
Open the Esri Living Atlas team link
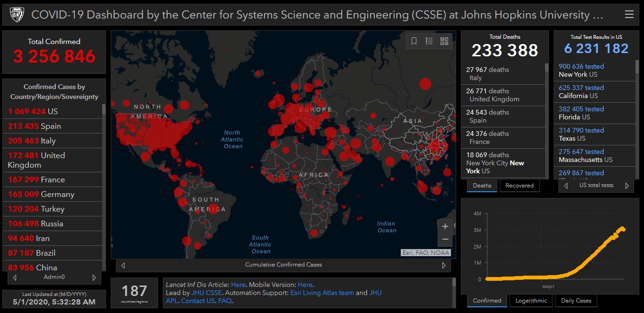(x=326, y=293)
